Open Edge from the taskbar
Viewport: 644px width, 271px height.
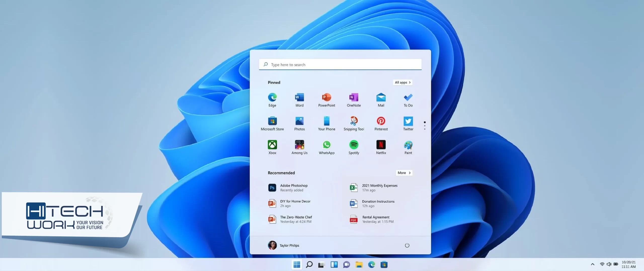point(371,264)
